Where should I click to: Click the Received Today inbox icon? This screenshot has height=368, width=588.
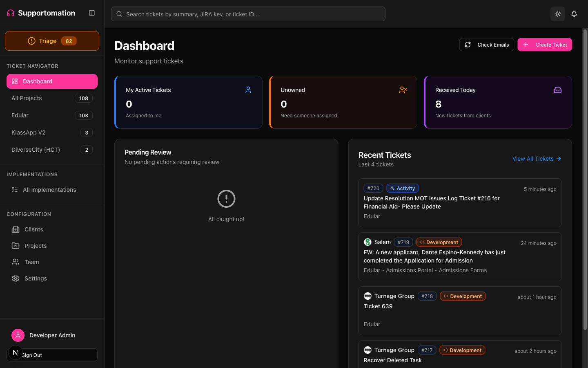(558, 90)
